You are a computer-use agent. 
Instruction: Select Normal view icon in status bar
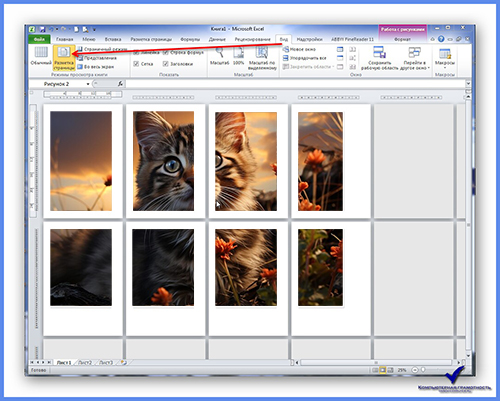pos(375,370)
